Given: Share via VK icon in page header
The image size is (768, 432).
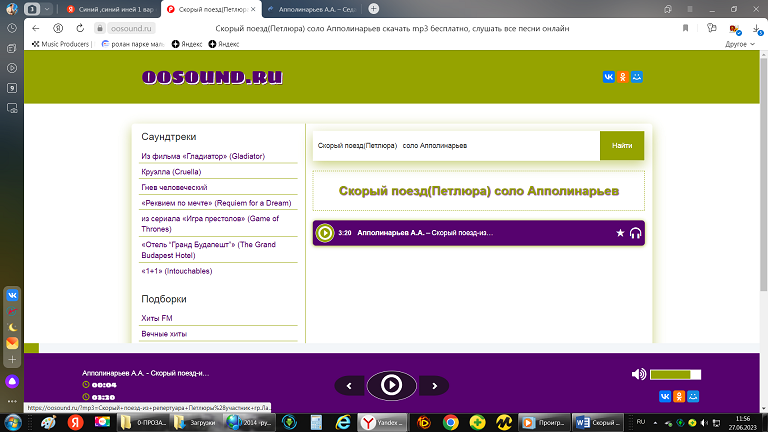Looking at the screenshot, I should pyautogui.click(x=608, y=77).
